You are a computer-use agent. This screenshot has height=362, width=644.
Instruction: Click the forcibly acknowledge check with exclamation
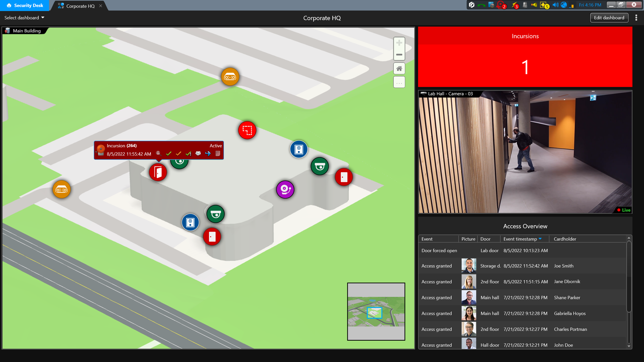188,154
